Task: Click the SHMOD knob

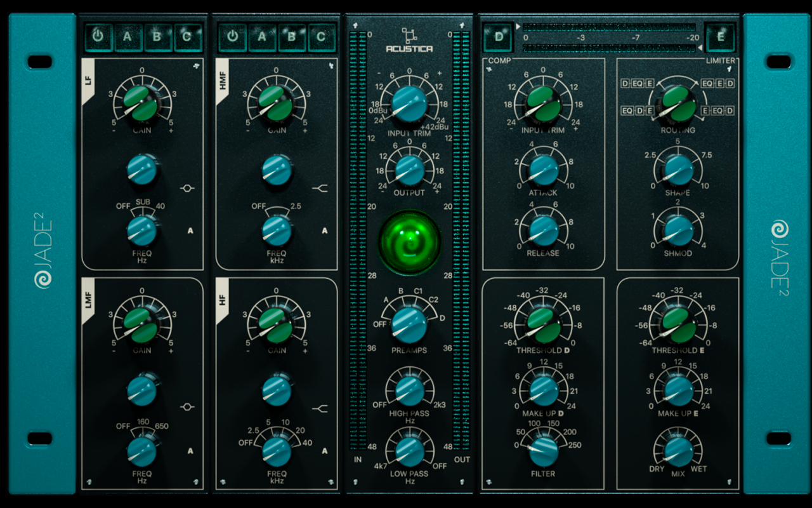Action: click(678, 230)
